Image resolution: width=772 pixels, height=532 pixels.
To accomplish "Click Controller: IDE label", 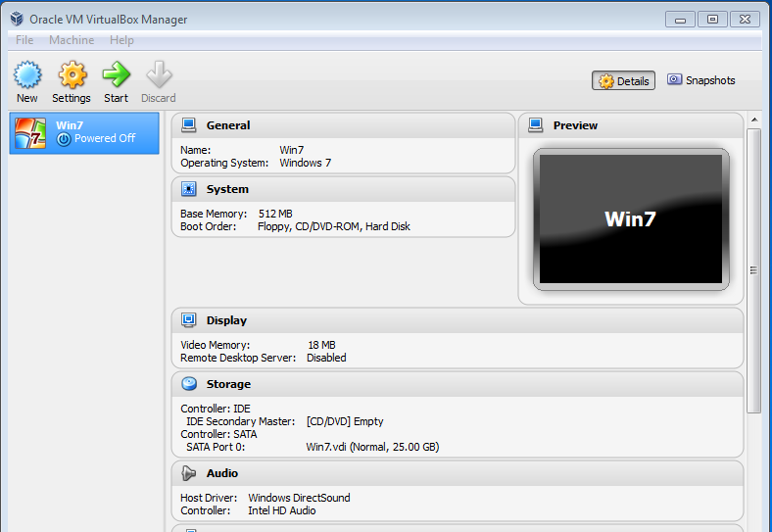I will (x=216, y=409).
